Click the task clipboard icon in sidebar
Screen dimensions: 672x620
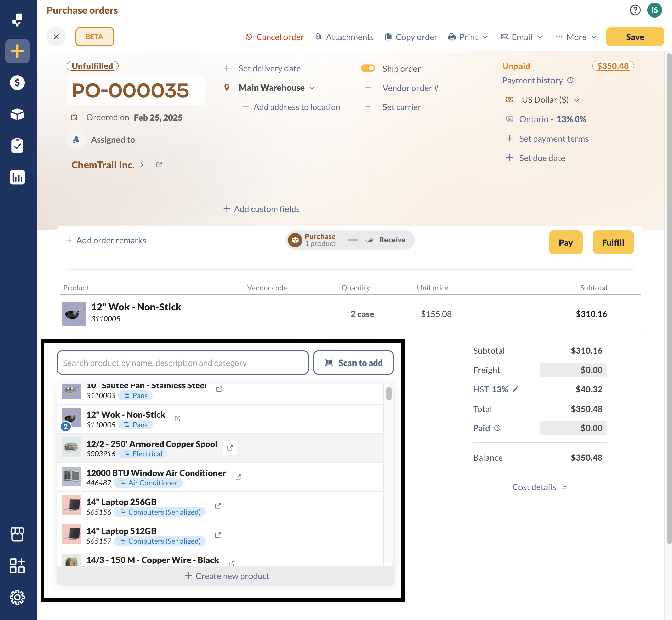17,146
